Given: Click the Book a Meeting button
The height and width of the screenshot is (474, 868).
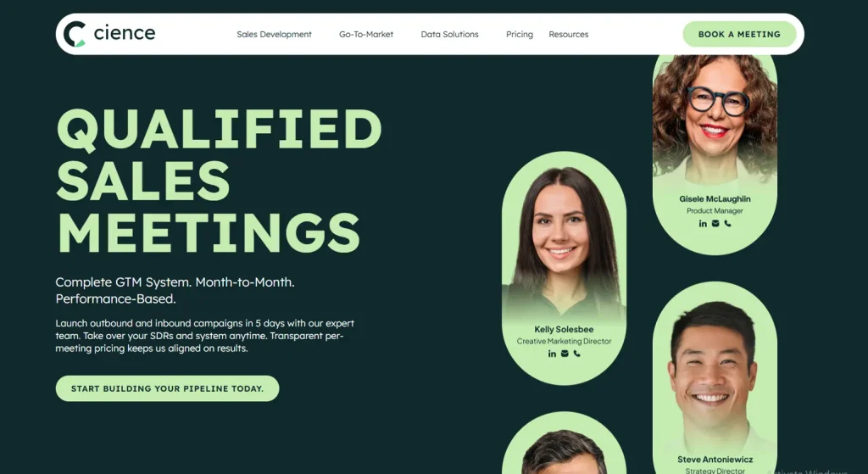Looking at the screenshot, I should point(739,34).
